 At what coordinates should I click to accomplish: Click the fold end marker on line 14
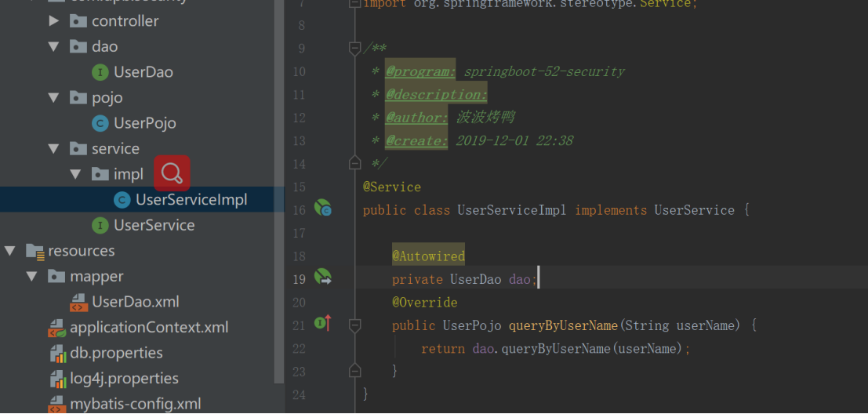pos(355,162)
